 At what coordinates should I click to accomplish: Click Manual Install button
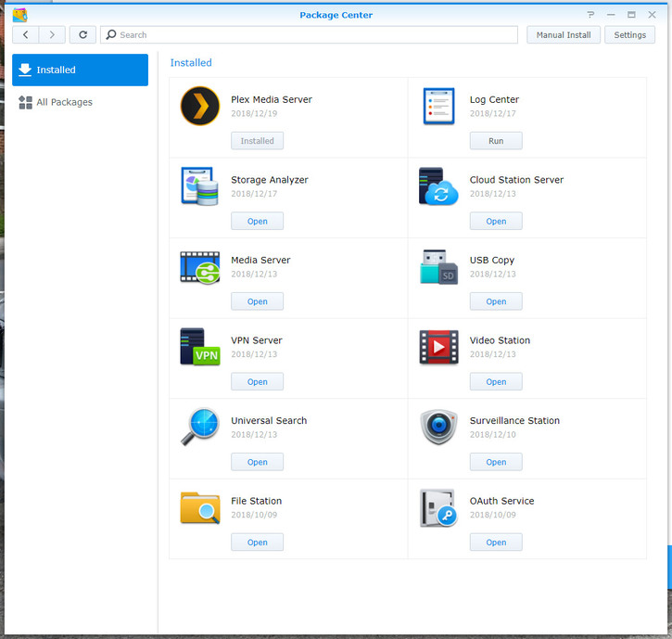[x=564, y=34]
